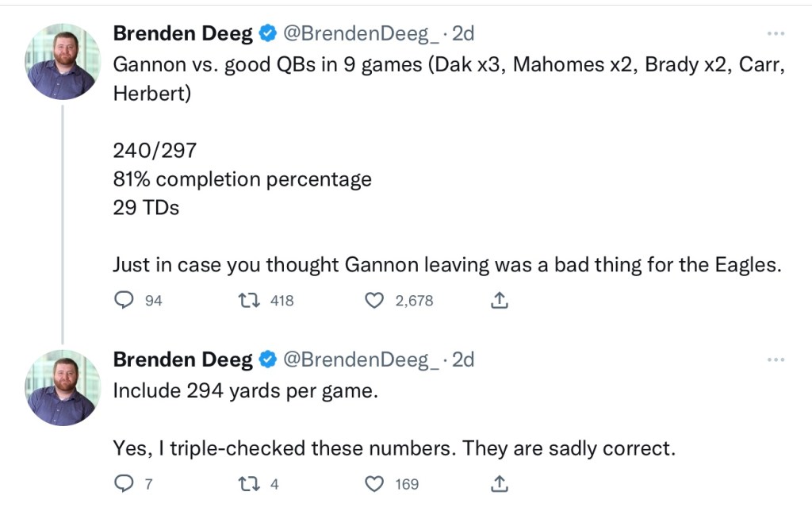812x511 pixels.
Task: Retweet the Gannon vs. good QBs tweet
Action: (x=247, y=301)
